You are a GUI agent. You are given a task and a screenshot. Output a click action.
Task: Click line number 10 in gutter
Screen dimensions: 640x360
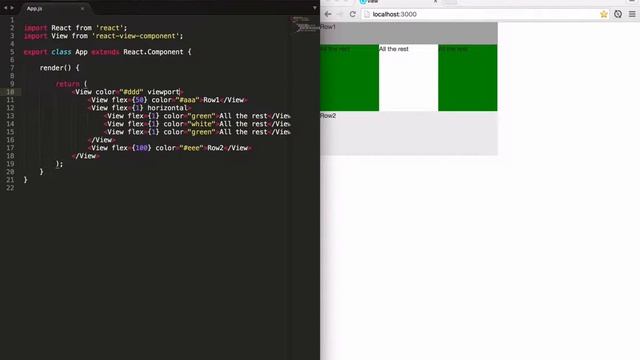pyautogui.click(x=10, y=92)
